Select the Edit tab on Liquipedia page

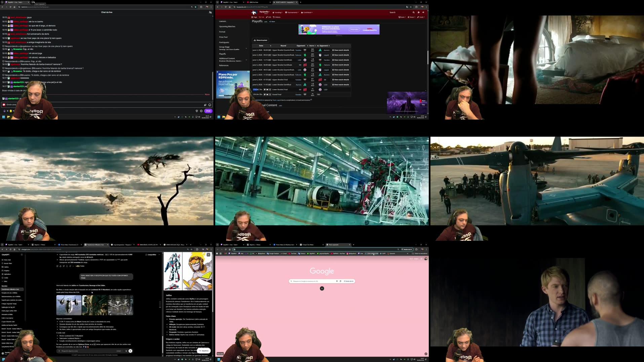point(268,17)
